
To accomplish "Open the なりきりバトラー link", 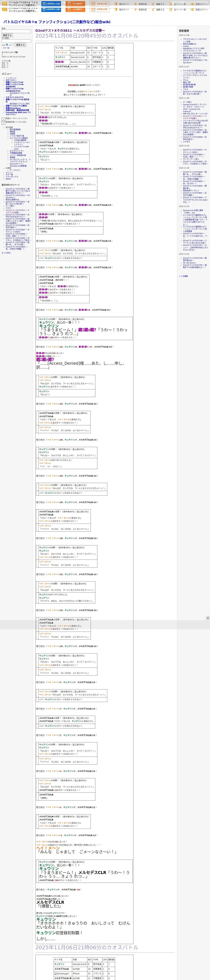I will click(17, 151).
